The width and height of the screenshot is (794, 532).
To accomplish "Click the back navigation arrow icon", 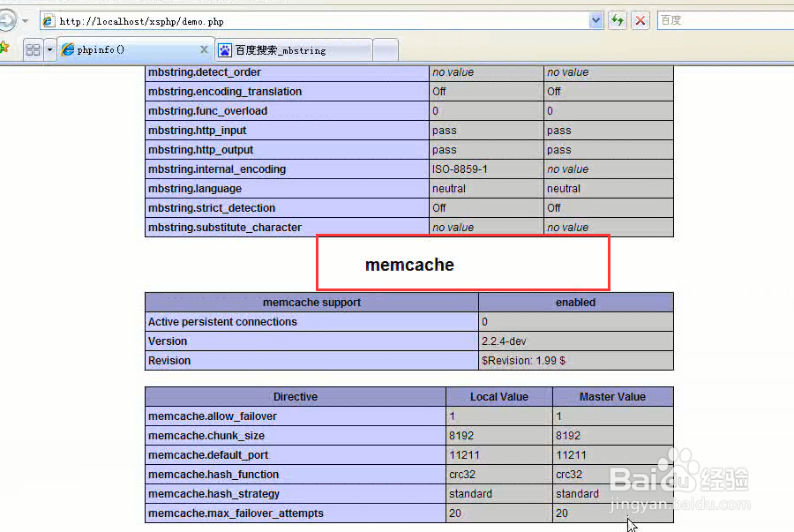I will 7,19.
